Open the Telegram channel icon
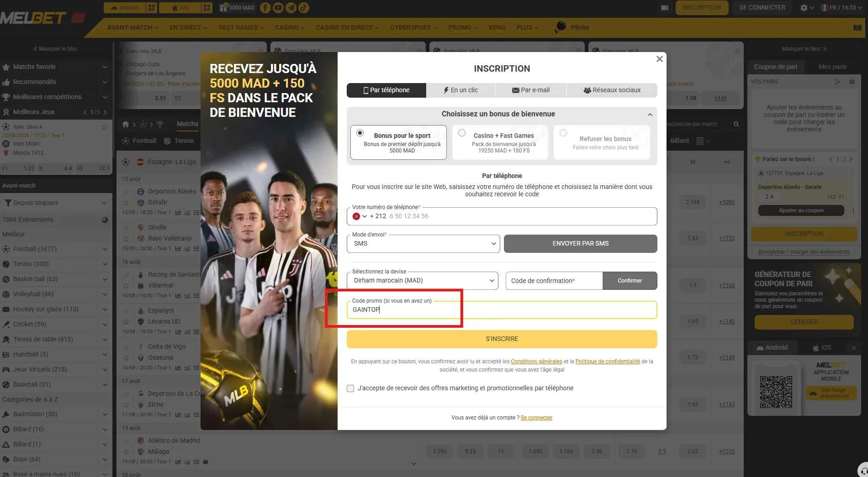Viewport: 868px width, 477px height. [291, 8]
